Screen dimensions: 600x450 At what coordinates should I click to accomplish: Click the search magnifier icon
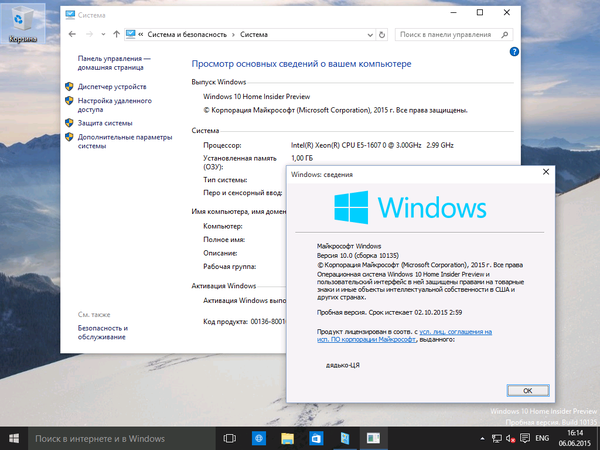pos(505,35)
